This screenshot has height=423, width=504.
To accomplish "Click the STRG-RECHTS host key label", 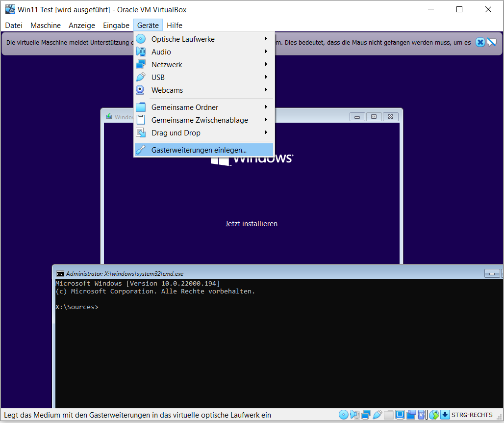I will (x=472, y=415).
